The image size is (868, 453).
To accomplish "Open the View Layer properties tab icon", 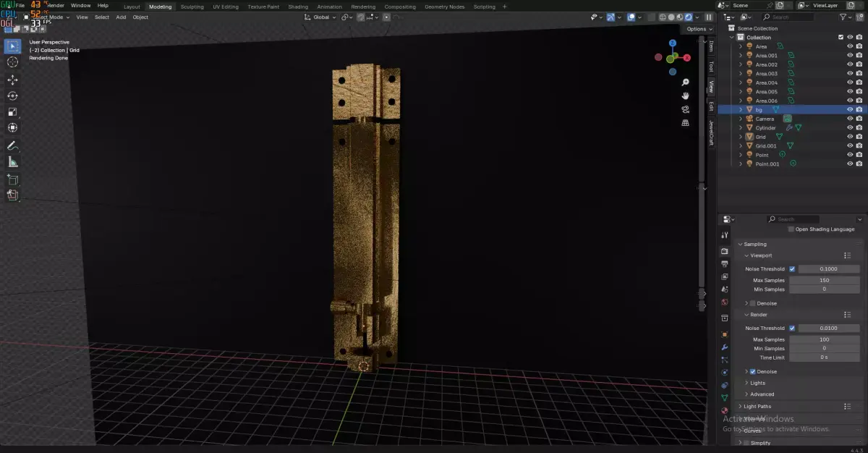I will pyautogui.click(x=725, y=276).
